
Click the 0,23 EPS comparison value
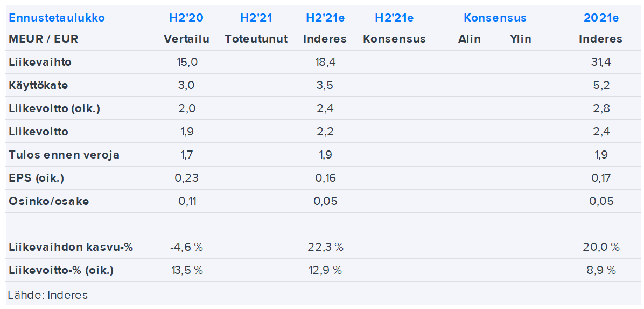pos(186,178)
